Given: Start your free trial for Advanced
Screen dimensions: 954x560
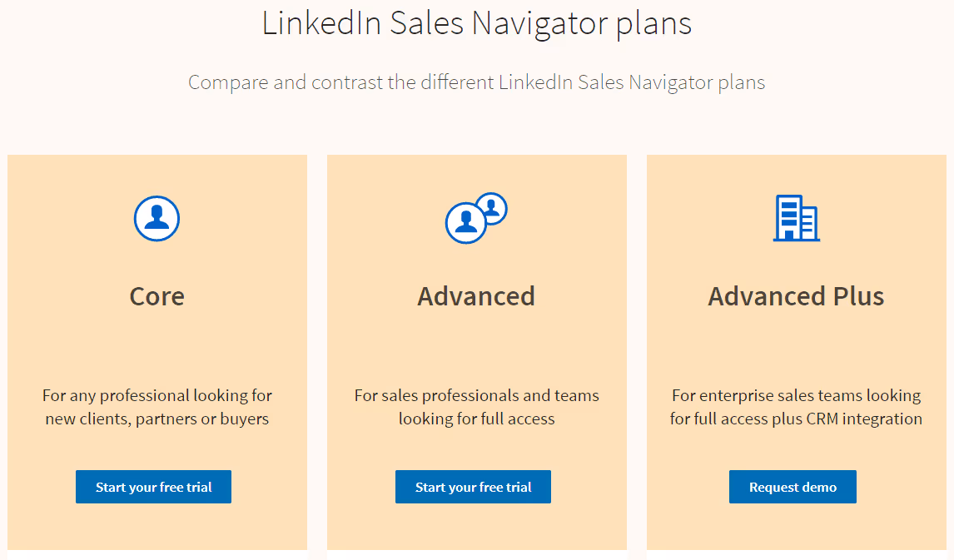Looking at the screenshot, I should 473,487.
